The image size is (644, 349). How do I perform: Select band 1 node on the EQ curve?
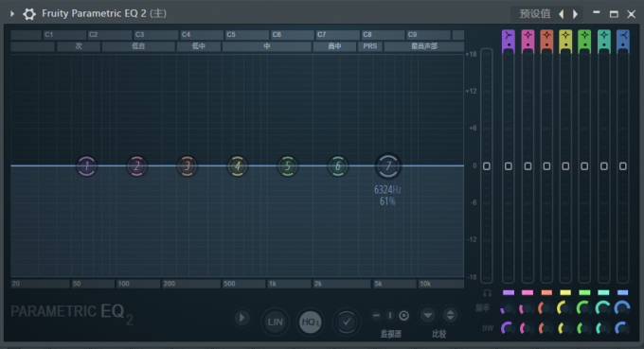tap(87, 166)
